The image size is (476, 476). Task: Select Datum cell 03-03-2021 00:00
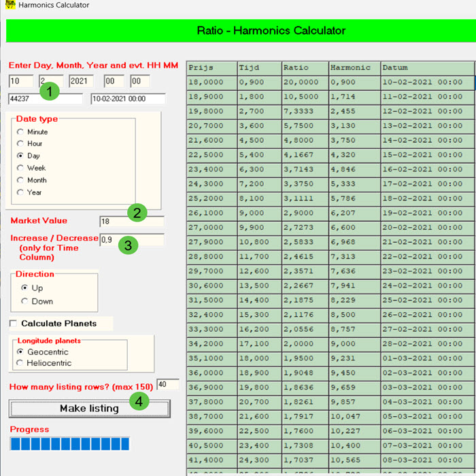428,388
